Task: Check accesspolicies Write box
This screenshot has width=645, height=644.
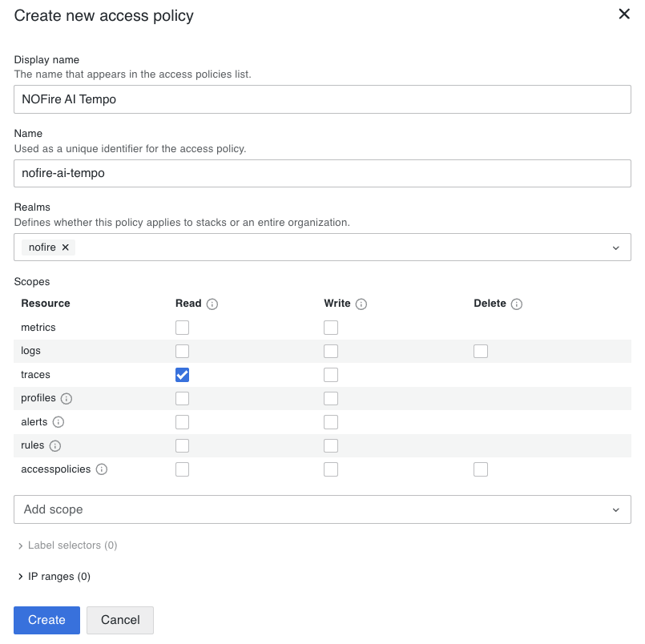Action: (x=331, y=469)
